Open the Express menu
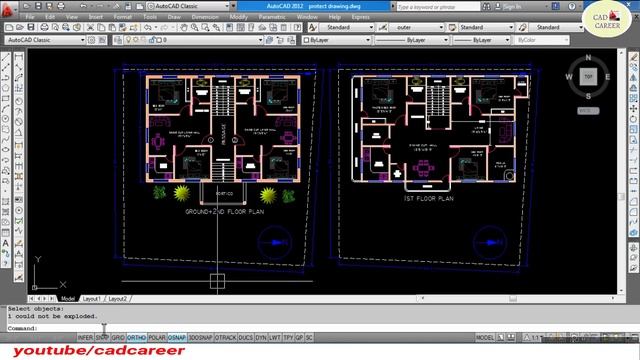 [x=360, y=17]
